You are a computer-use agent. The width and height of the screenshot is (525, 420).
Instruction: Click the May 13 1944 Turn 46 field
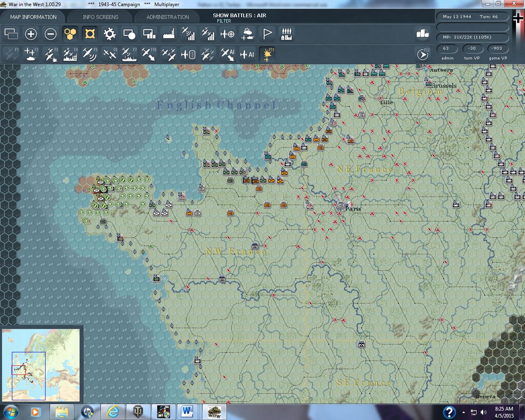[473, 17]
